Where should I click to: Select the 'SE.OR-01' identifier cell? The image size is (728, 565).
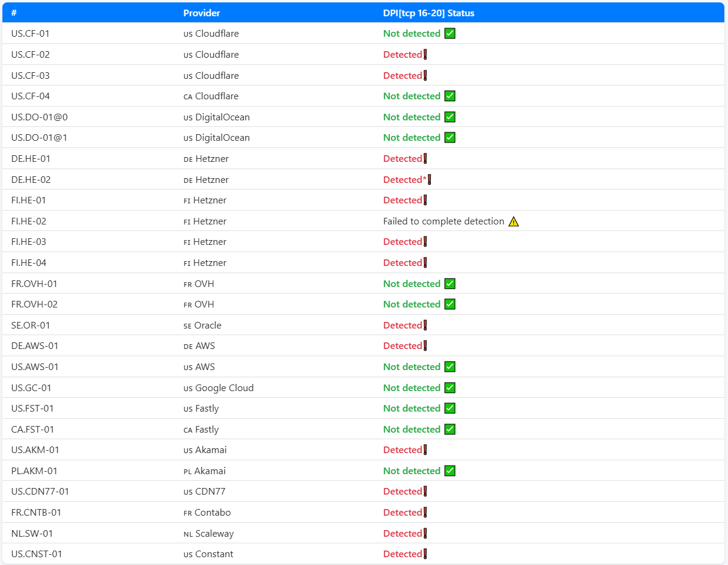(x=31, y=326)
